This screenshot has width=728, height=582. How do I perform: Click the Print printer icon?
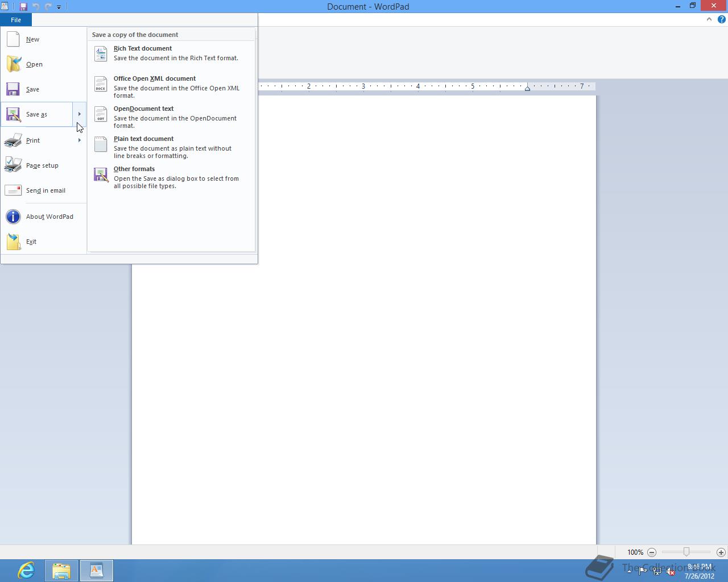pos(13,140)
